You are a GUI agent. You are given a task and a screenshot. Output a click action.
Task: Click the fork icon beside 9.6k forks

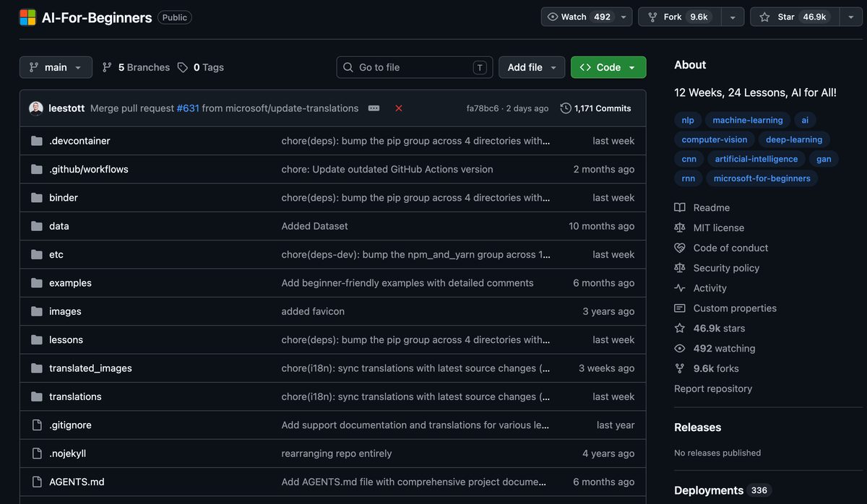click(x=679, y=368)
